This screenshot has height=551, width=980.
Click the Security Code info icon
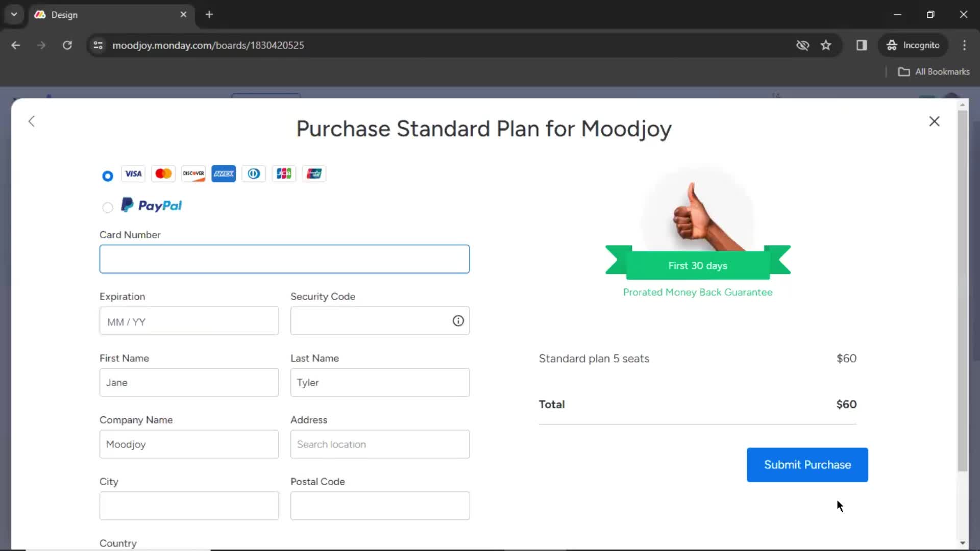coord(458,320)
